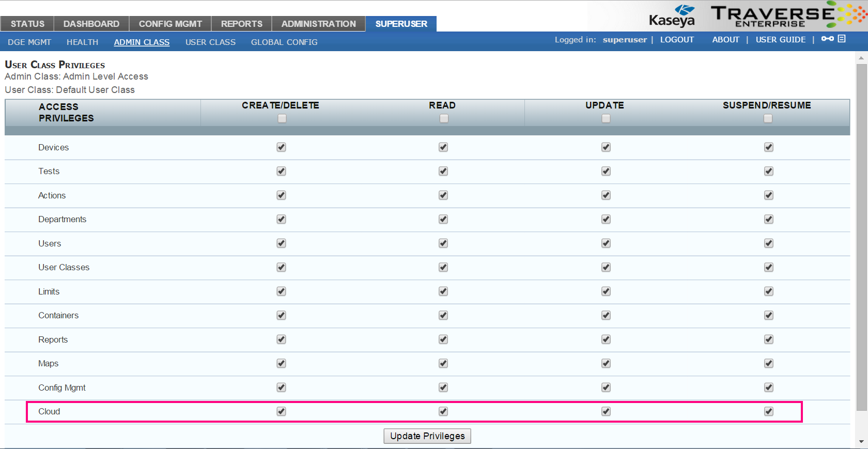Image resolution: width=868 pixels, height=449 pixels.
Task: Disable Suspend/Resume privilege for Reports
Action: [x=769, y=339]
